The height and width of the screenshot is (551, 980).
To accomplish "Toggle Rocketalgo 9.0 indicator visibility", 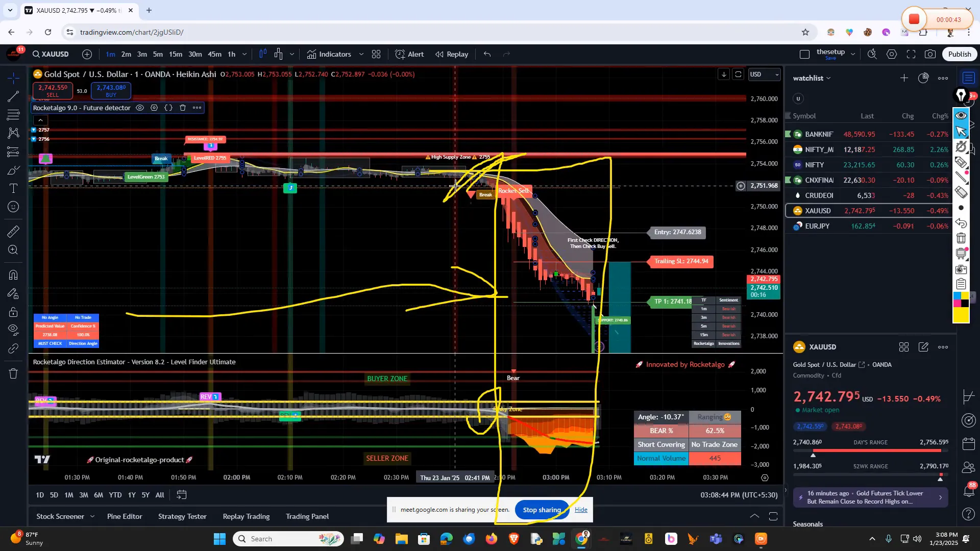I will (x=140, y=108).
